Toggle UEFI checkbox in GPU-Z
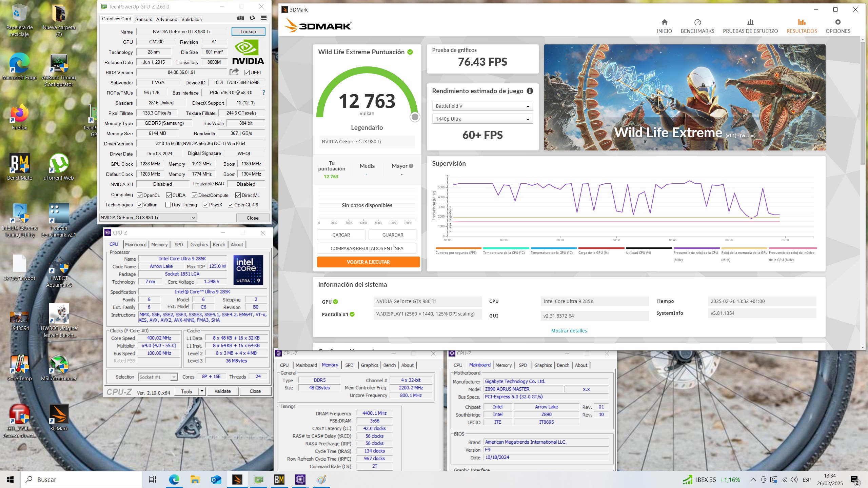 246,73
